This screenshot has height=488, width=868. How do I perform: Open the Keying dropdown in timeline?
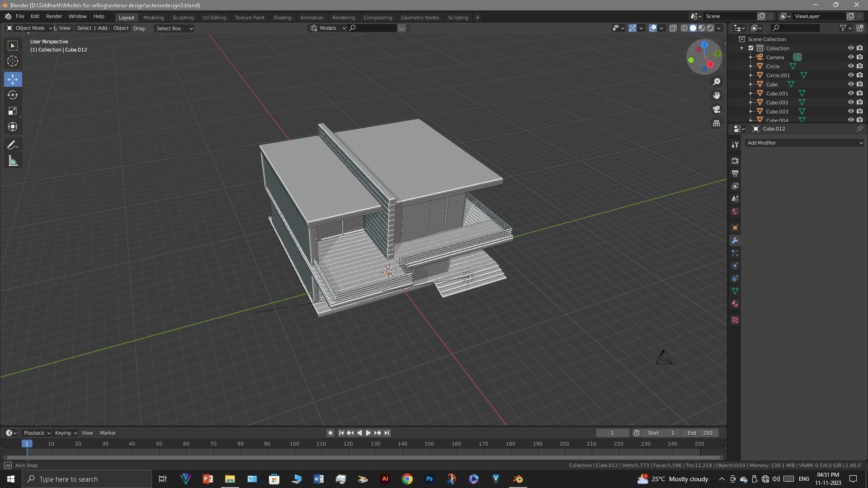pyautogui.click(x=66, y=433)
